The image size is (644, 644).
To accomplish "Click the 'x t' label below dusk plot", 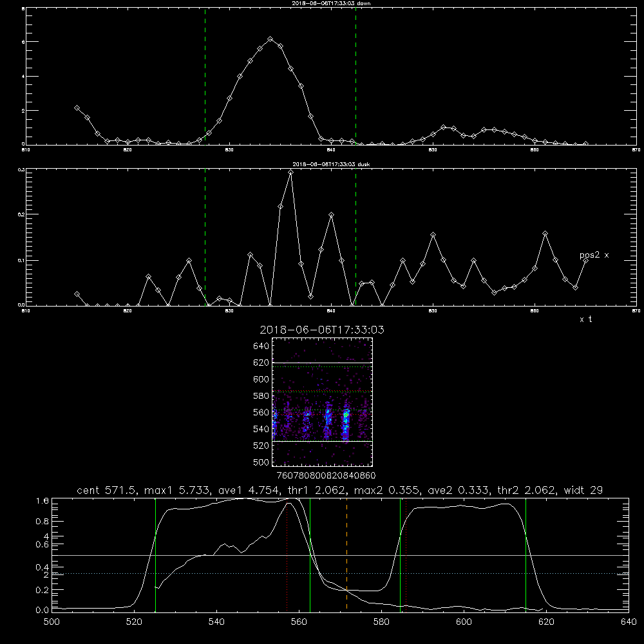I will [585, 319].
